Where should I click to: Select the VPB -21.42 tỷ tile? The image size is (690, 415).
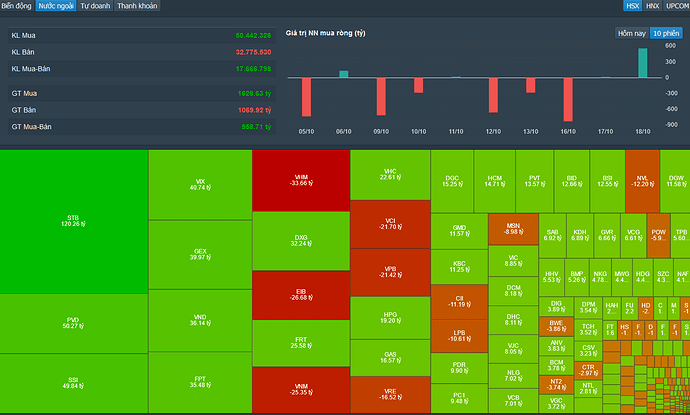390,272
